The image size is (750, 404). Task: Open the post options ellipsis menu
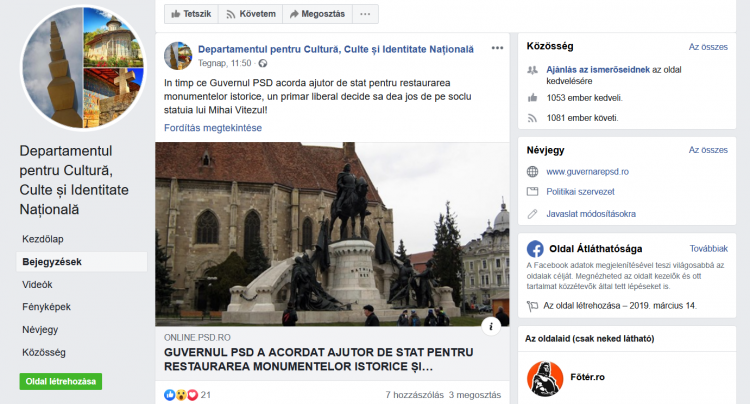click(497, 48)
